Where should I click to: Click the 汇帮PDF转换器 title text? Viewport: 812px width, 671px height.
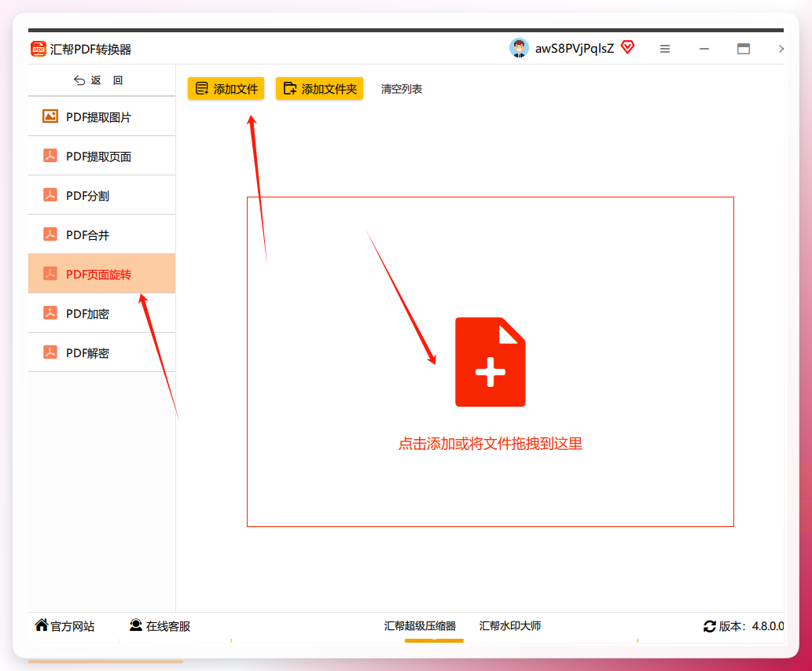pos(90,50)
